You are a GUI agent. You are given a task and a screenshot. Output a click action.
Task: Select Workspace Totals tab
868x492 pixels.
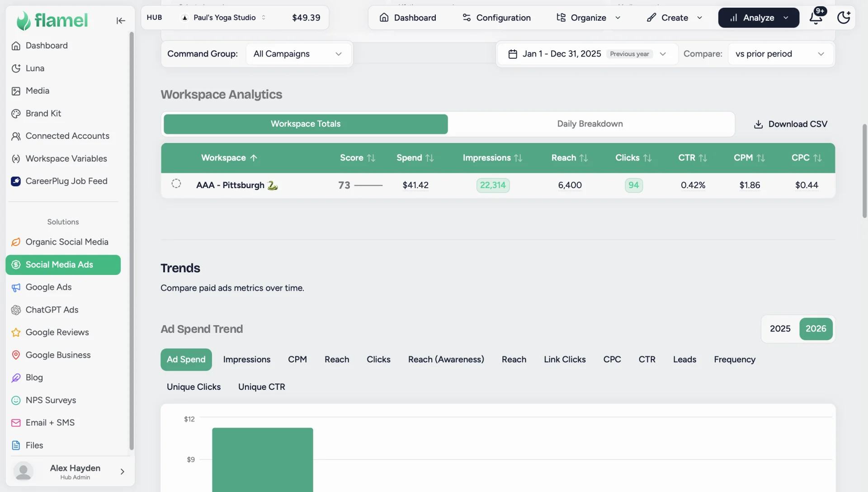pyautogui.click(x=306, y=124)
